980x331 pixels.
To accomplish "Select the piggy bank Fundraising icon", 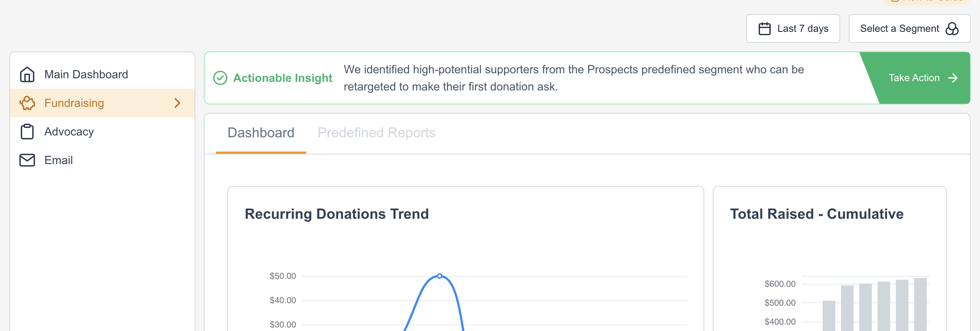I will [27, 103].
